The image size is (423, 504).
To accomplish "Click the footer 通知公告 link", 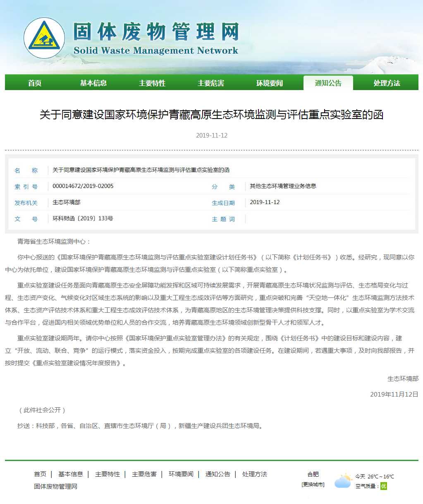I will pos(218,474).
